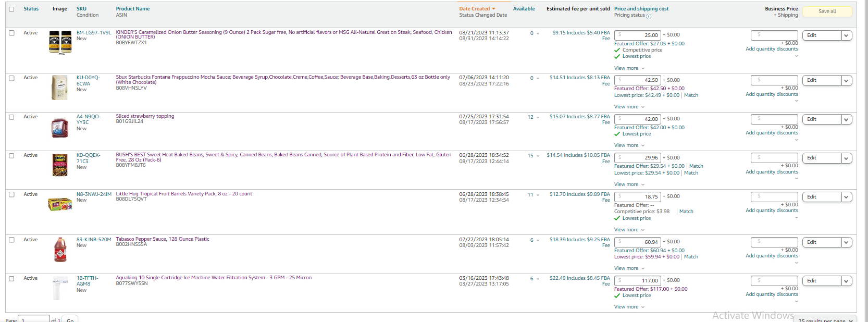Open strawberry topping product thumbnail
The height and width of the screenshot is (322, 868).
tap(60, 128)
